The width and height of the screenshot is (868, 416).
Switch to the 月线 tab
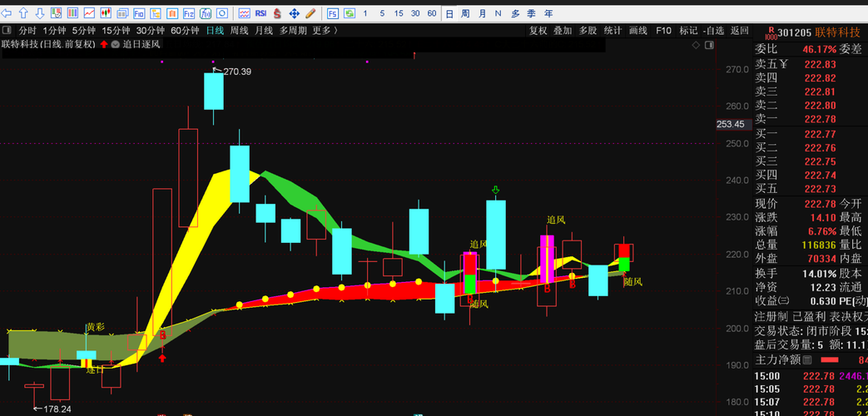click(264, 31)
